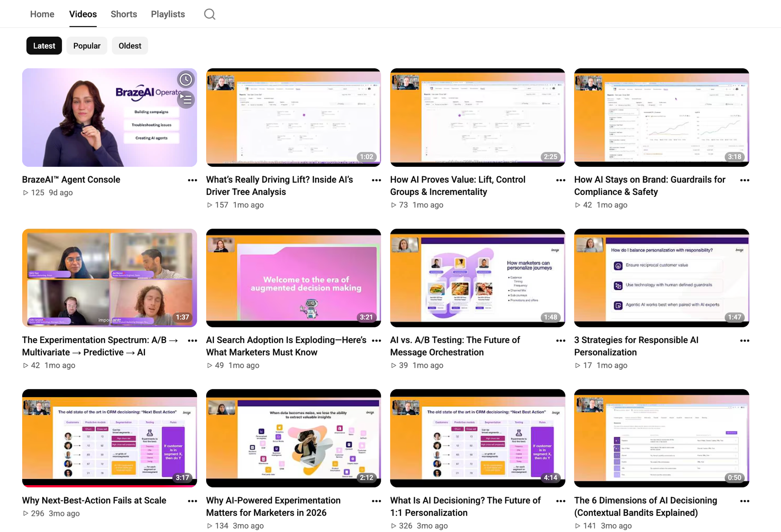781x532 pixels.
Task: Play the 3:18 Guardrails for Compliance thumbnail
Action: [x=662, y=118]
